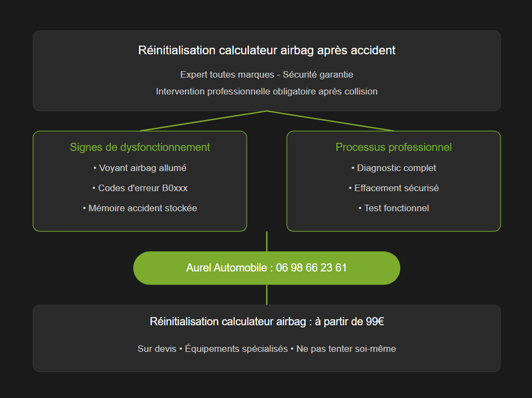Click 'Expert toutes marques - Sécurité garantie' text
This screenshot has height=398, width=532.
266,74
